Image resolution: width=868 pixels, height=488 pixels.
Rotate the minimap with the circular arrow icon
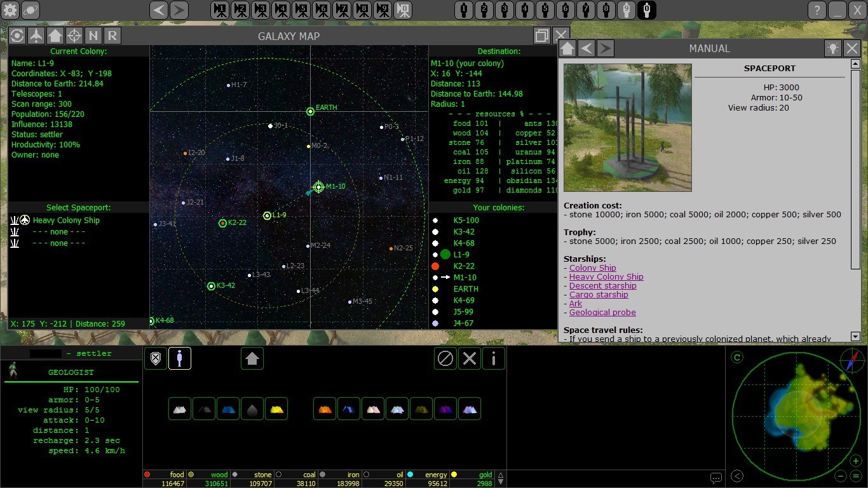[737, 357]
